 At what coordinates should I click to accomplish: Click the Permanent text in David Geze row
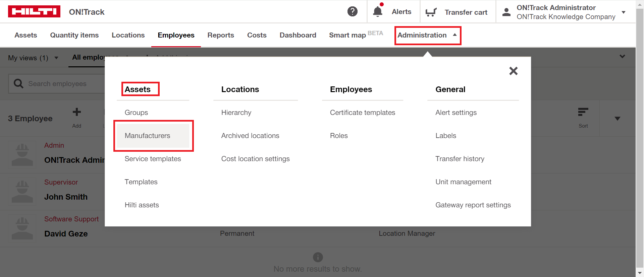[237, 233]
